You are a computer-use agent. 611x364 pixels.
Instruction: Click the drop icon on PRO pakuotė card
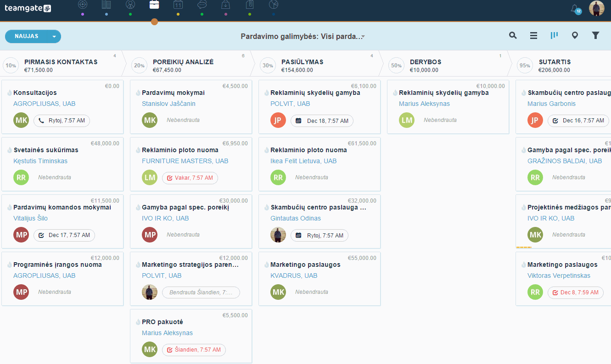point(138,322)
